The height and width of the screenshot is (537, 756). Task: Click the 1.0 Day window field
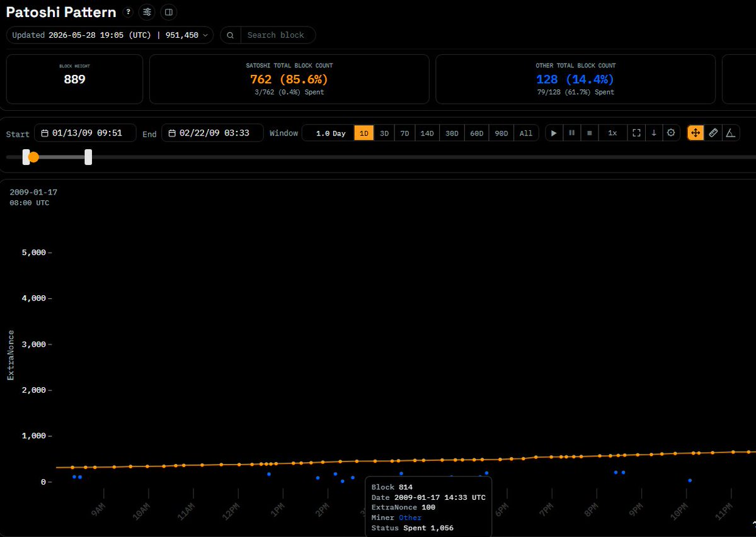point(328,133)
